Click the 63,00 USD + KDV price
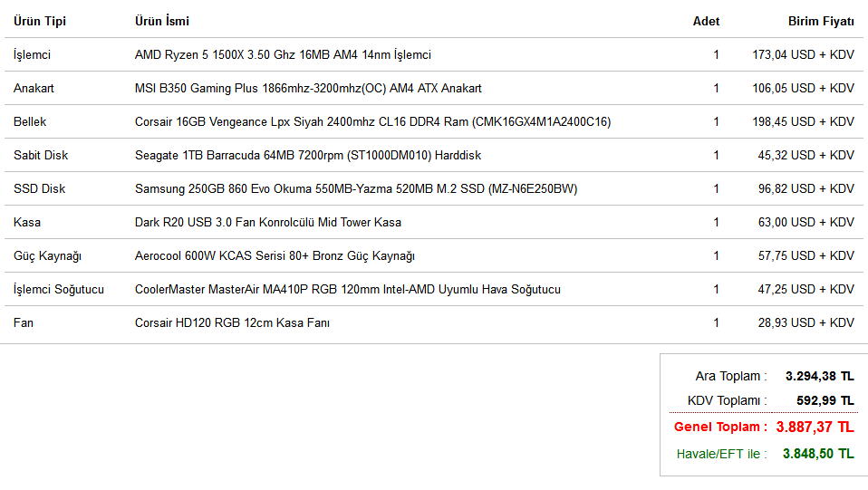 click(x=806, y=222)
